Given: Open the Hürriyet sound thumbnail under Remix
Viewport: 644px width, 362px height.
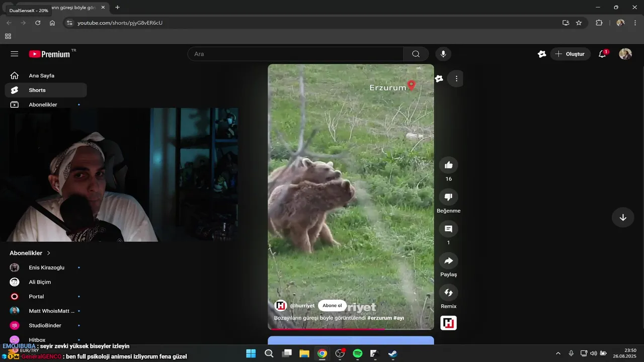Looking at the screenshot, I should tap(449, 323).
